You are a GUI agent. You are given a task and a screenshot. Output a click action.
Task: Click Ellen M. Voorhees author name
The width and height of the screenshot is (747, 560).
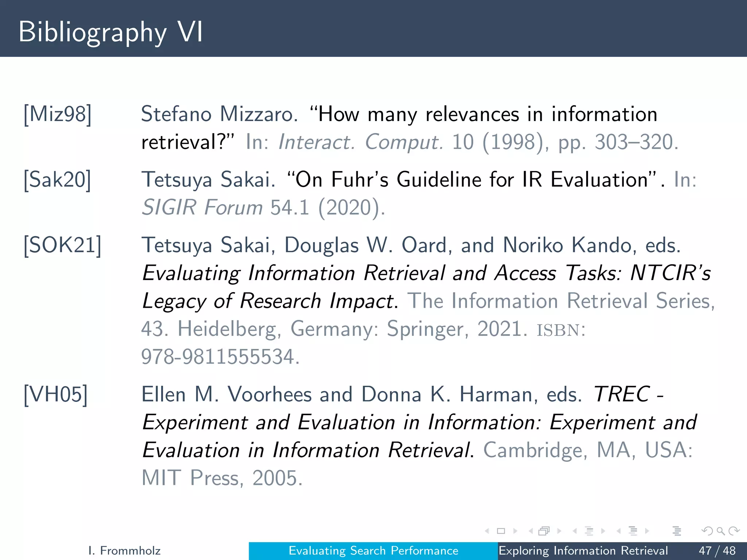click(227, 394)
